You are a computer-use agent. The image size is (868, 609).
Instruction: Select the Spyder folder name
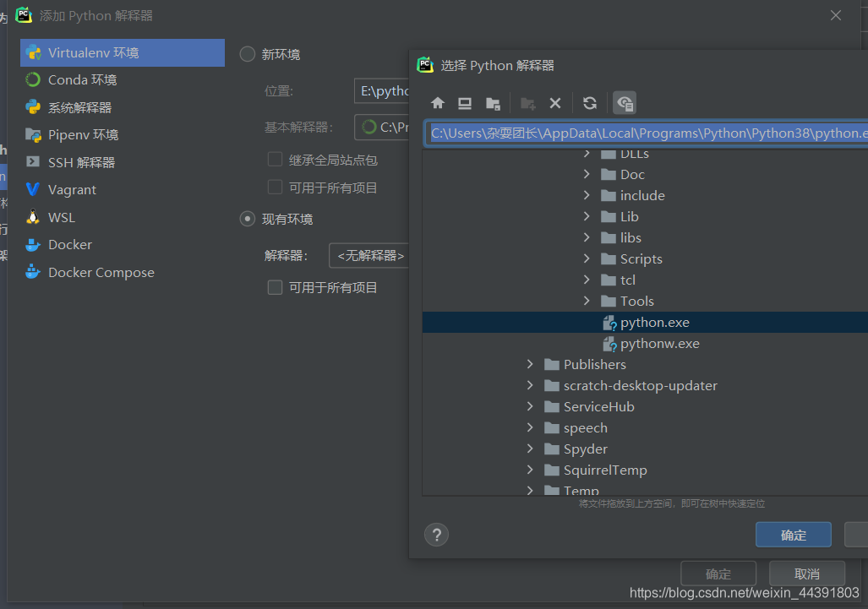585,449
